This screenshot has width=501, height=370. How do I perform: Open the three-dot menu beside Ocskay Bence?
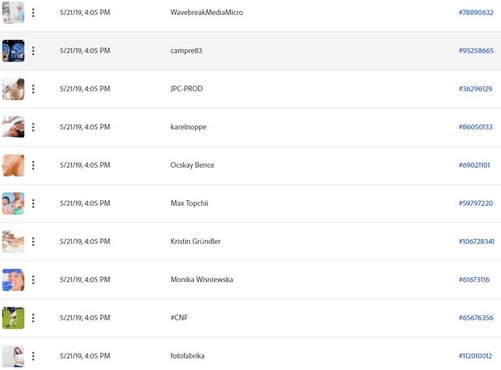pos(33,165)
